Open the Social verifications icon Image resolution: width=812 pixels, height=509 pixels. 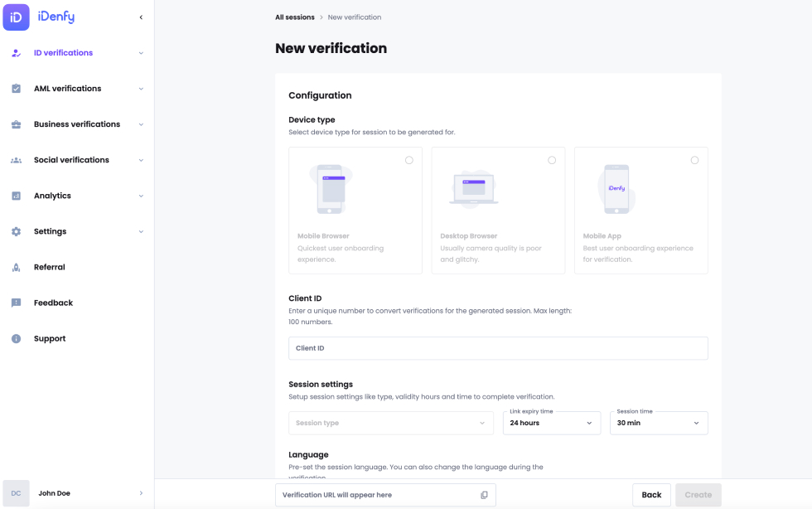click(x=17, y=160)
